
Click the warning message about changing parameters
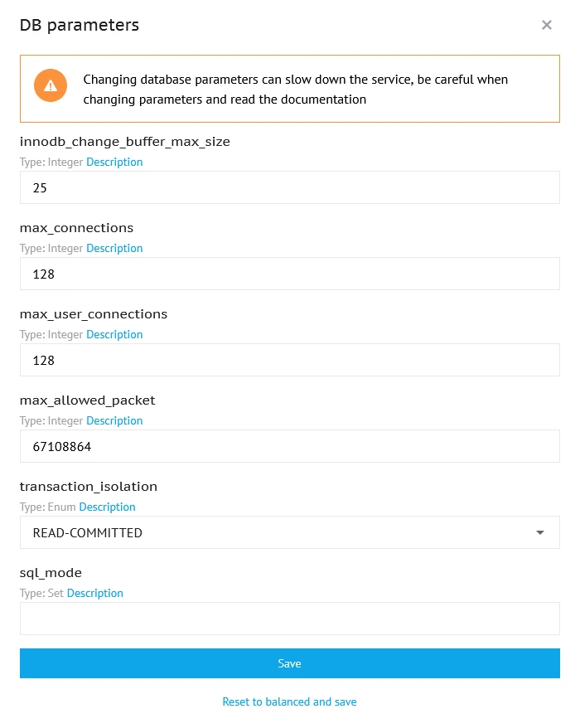click(x=296, y=90)
